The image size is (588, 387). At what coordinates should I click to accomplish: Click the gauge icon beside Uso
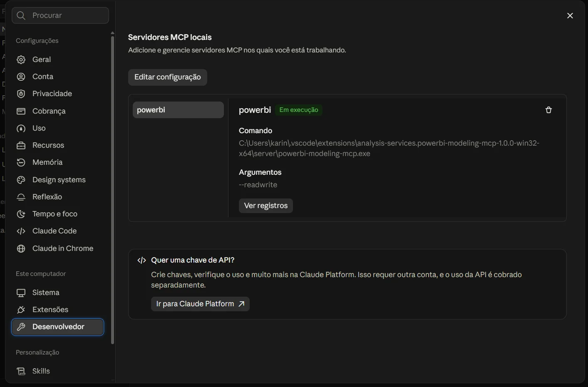[x=21, y=128]
